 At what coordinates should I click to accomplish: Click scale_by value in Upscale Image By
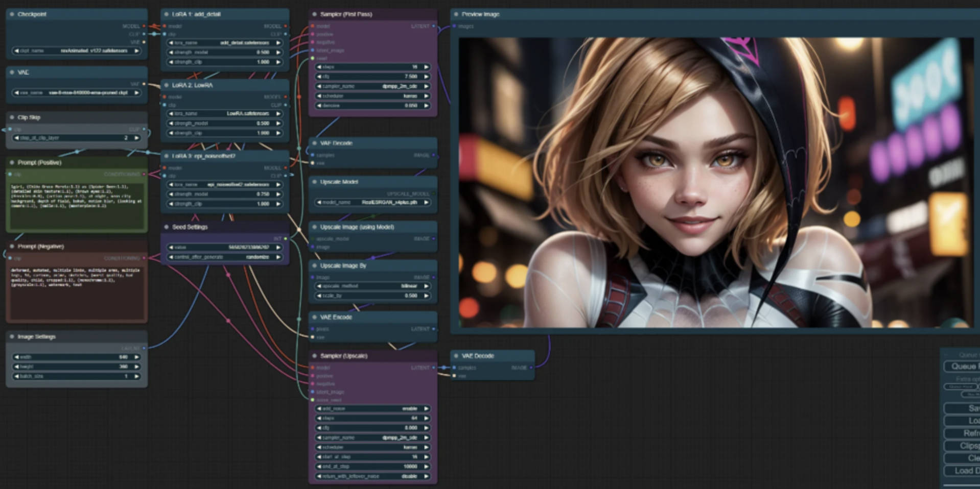click(x=411, y=296)
